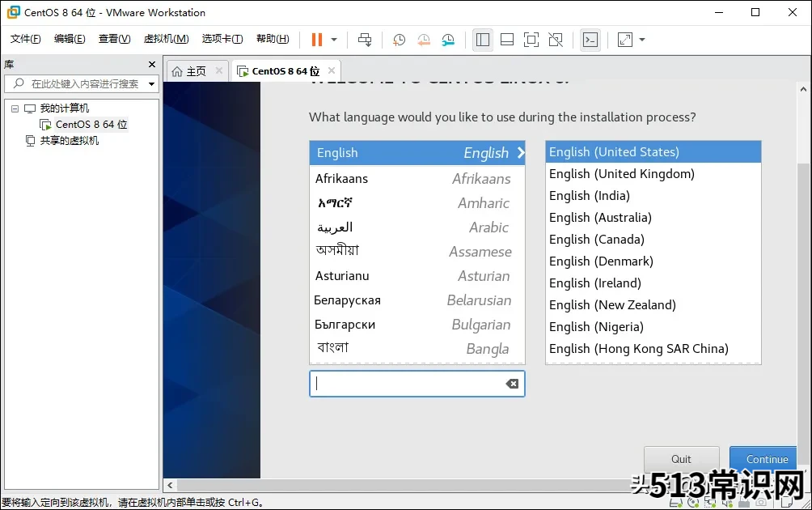Select Amharic in the language list
The height and width of the screenshot is (510, 812).
pyautogui.click(x=417, y=203)
